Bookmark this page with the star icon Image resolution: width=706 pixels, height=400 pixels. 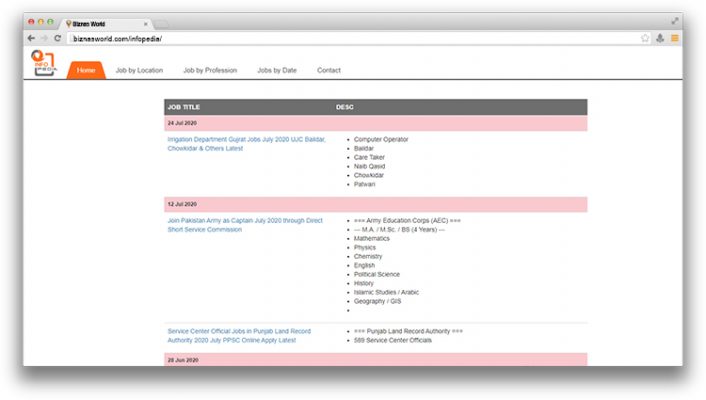pos(646,38)
